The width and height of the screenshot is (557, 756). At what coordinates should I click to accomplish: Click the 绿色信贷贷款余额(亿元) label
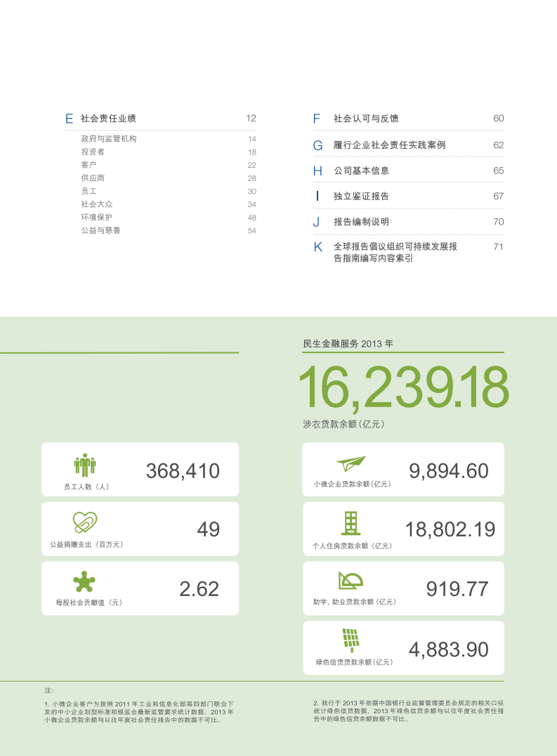355,663
